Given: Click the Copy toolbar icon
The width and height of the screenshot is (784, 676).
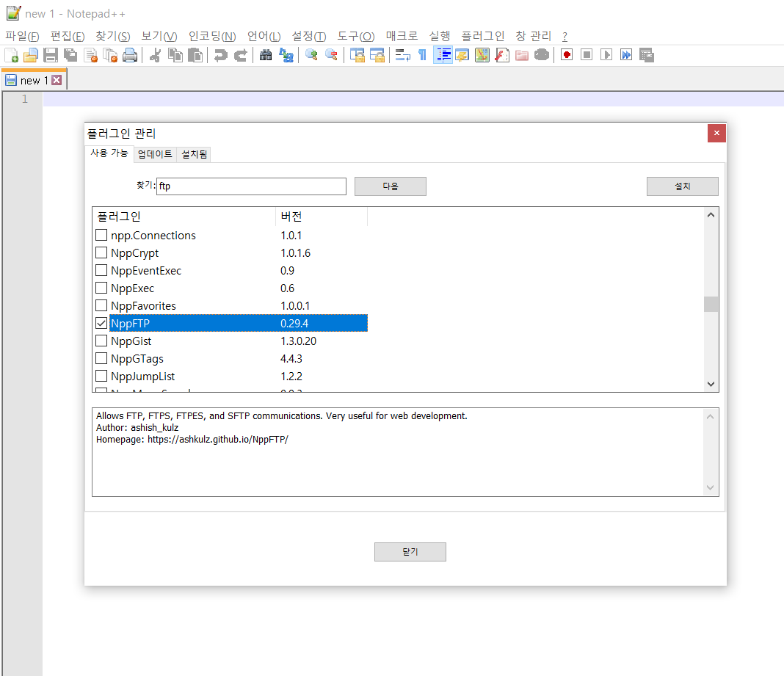Looking at the screenshot, I should tap(175, 55).
